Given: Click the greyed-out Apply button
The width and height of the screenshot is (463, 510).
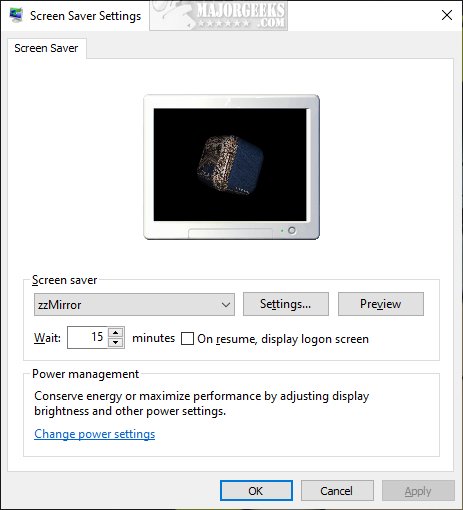Looking at the screenshot, I should [418, 491].
